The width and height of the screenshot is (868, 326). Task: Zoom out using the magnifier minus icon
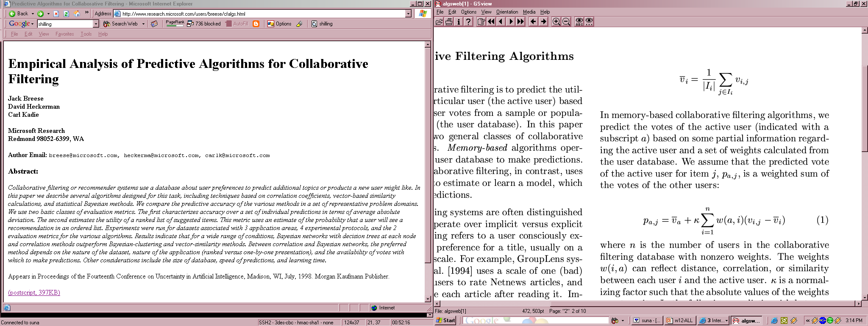tap(566, 22)
